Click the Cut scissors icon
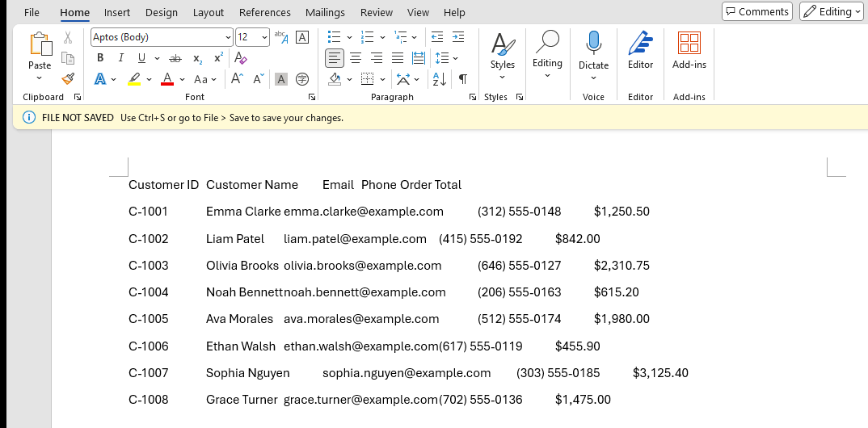The width and height of the screenshot is (868, 428). coord(68,38)
